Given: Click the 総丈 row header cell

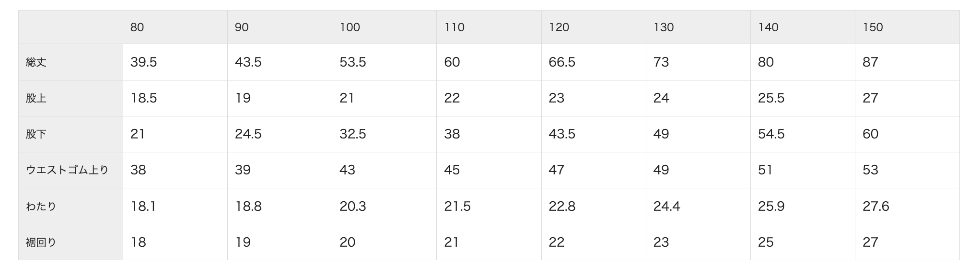Looking at the screenshot, I should [36, 62].
